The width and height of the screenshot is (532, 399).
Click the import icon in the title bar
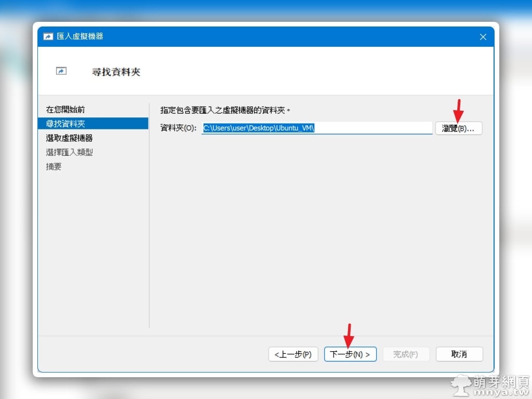tap(48, 37)
